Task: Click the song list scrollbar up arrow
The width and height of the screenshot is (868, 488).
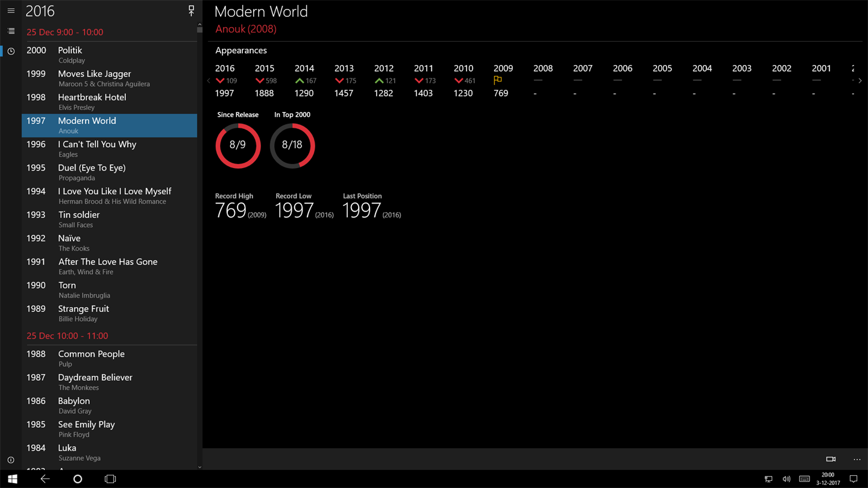Action: 200,25
